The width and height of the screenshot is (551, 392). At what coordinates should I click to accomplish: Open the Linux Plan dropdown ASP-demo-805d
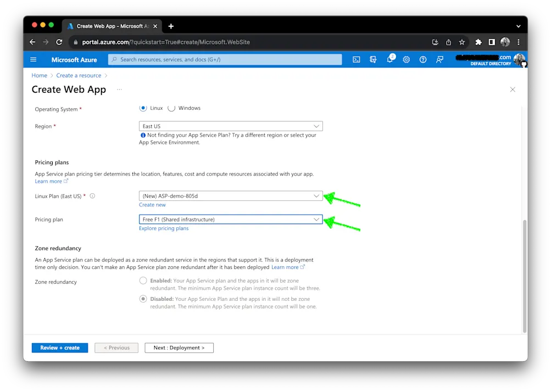point(230,195)
